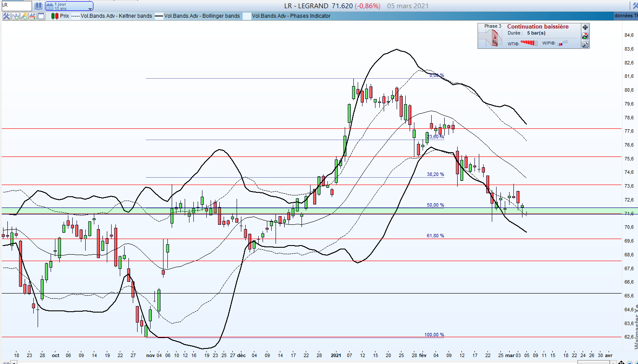Select the Prix legend label
The image size is (638, 364).
[x=64, y=16]
